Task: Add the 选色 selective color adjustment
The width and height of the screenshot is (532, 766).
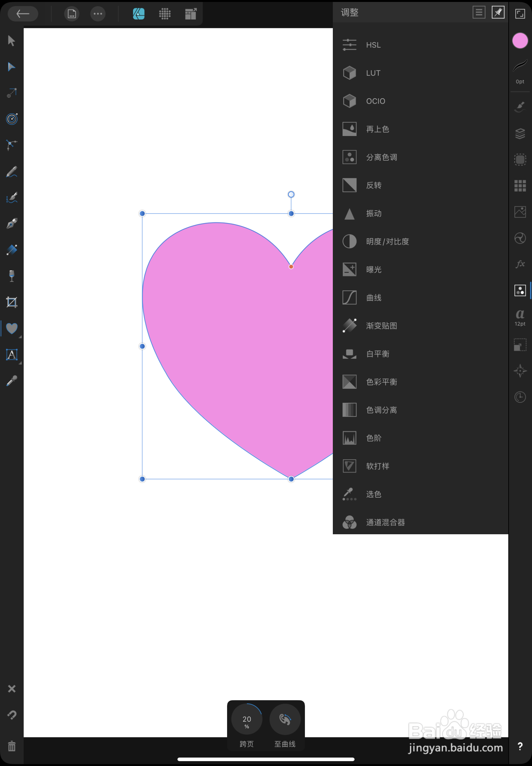Action: tap(420, 494)
